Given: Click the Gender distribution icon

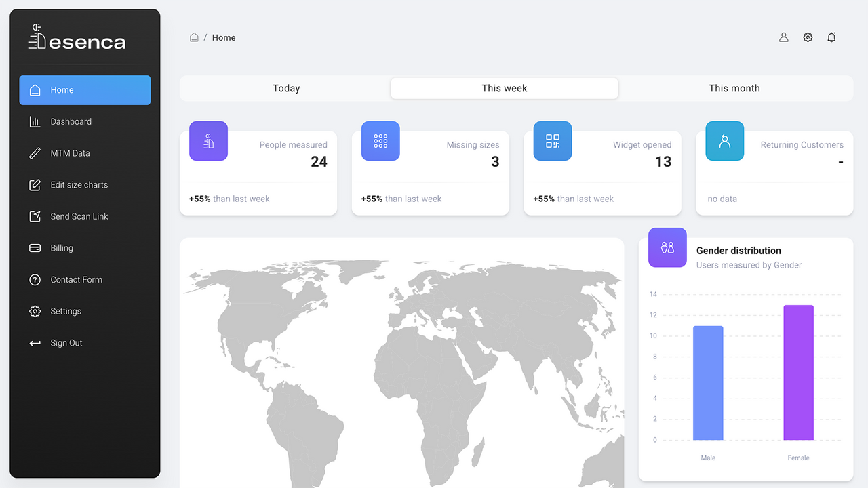Looking at the screenshot, I should [x=667, y=247].
